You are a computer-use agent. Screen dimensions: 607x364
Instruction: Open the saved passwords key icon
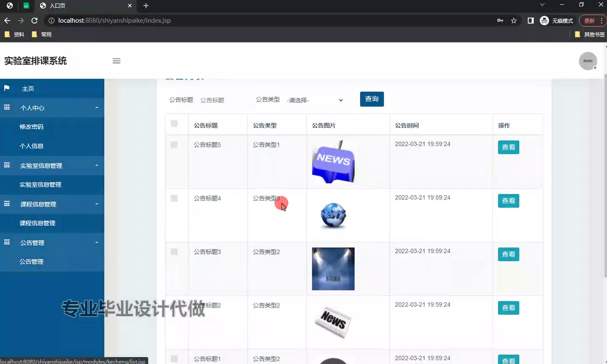(500, 20)
